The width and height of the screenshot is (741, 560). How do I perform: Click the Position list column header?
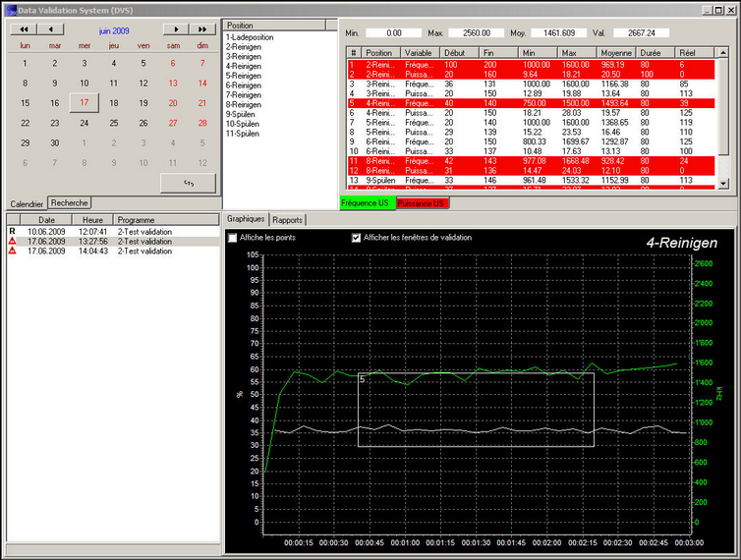pyautogui.click(x=274, y=25)
